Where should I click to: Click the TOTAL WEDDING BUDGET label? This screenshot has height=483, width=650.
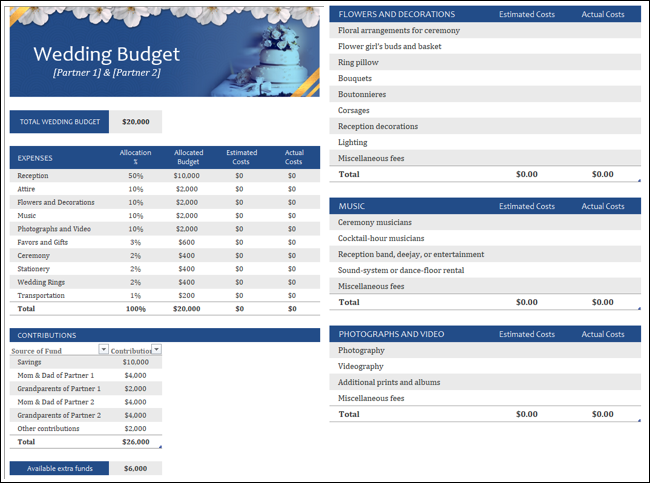(60, 122)
